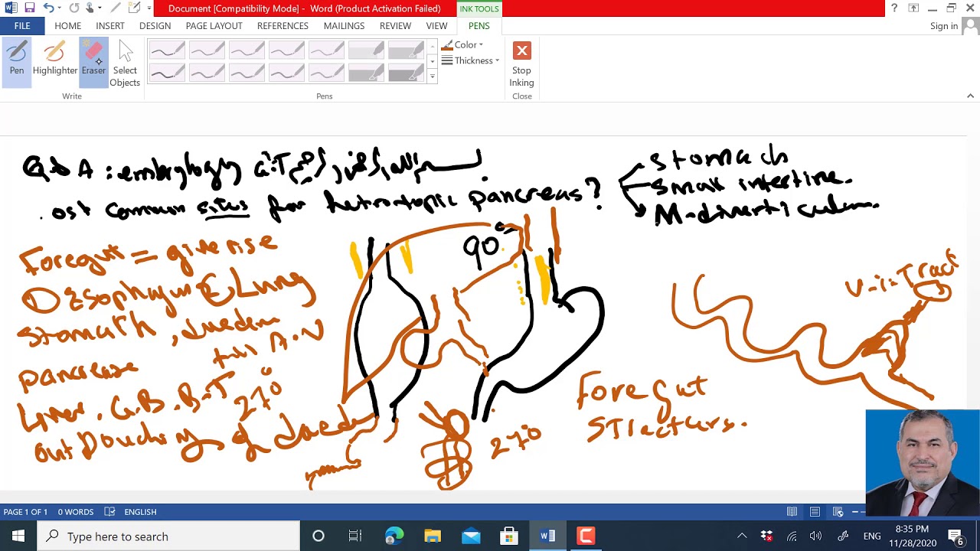Image resolution: width=980 pixels, height=551 pixels.
Task: Collapse the ribbon with the chevron
Action: 970,96
